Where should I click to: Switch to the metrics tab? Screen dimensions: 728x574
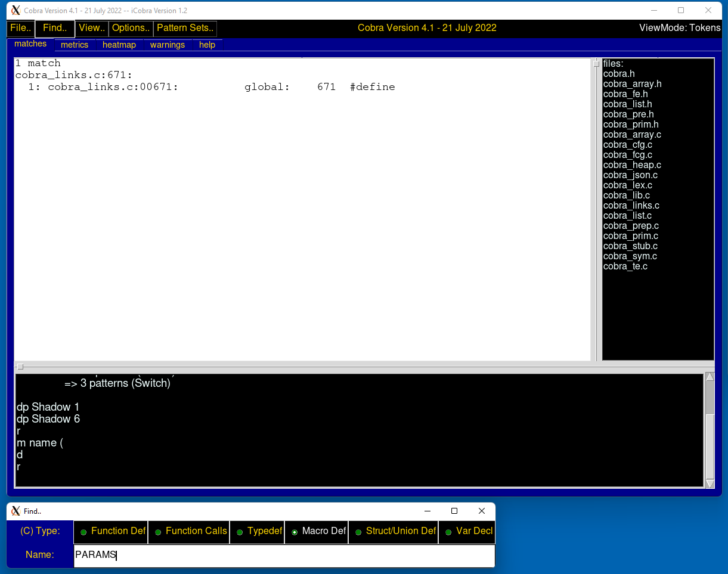(x=75, y=45)
